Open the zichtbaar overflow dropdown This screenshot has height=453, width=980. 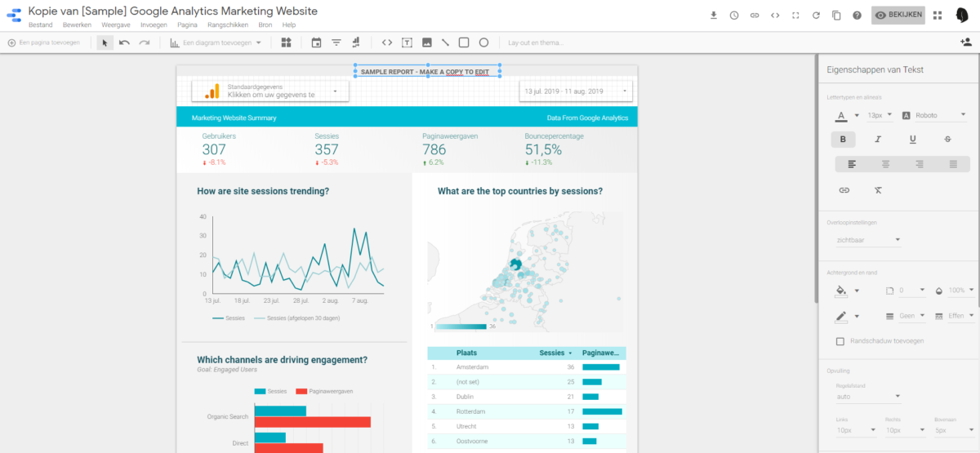tap(869, 241)
